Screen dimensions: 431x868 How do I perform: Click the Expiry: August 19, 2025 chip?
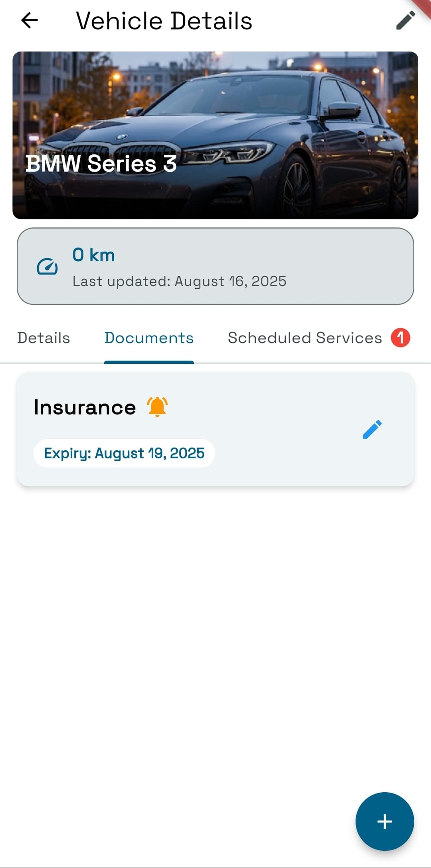click(x=124, y=453)
